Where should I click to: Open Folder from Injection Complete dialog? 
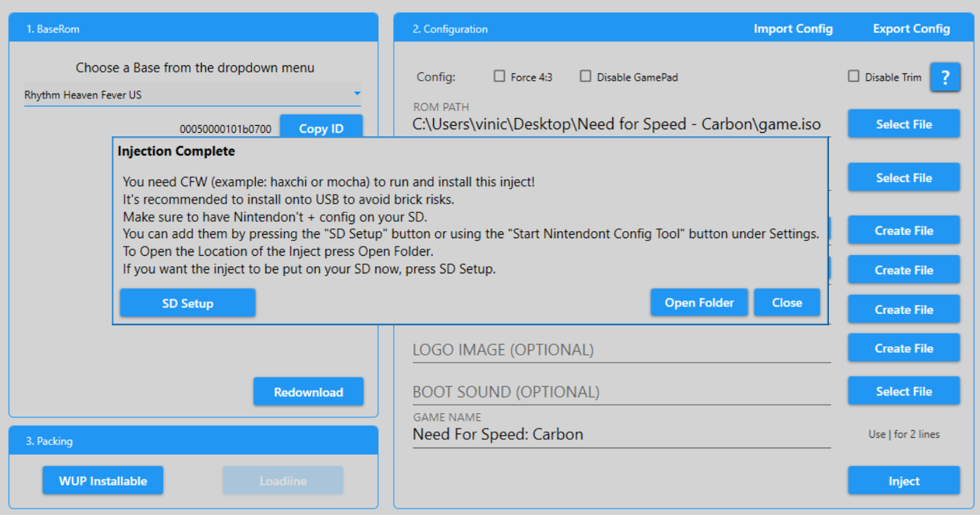click(x=699, y=303)
